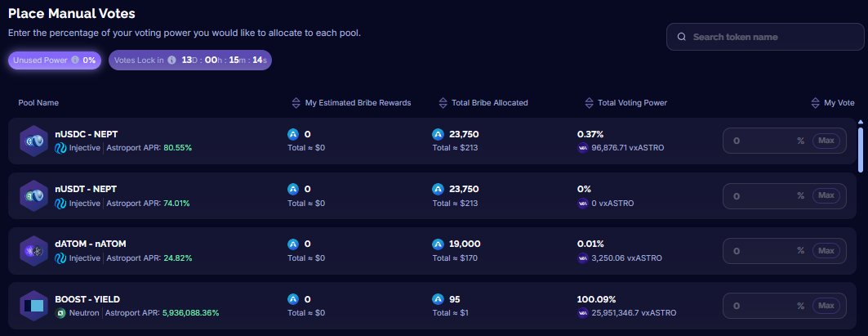Click the Injective chain icon under nUSDT - NEPT
This screenshot has height=336, width=868.
(x=60, y=204)
